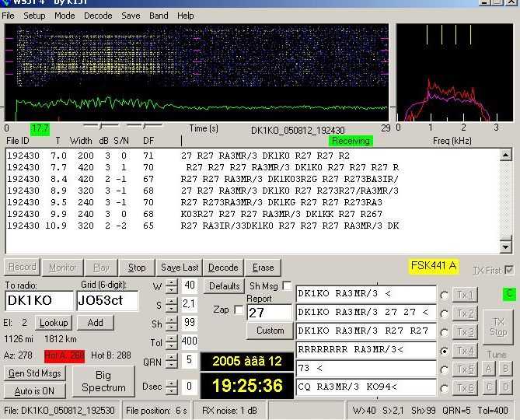The height and width of the screenshot is (420, 520).
Task: Click the Report input field
Action: [x=270, y=313]
